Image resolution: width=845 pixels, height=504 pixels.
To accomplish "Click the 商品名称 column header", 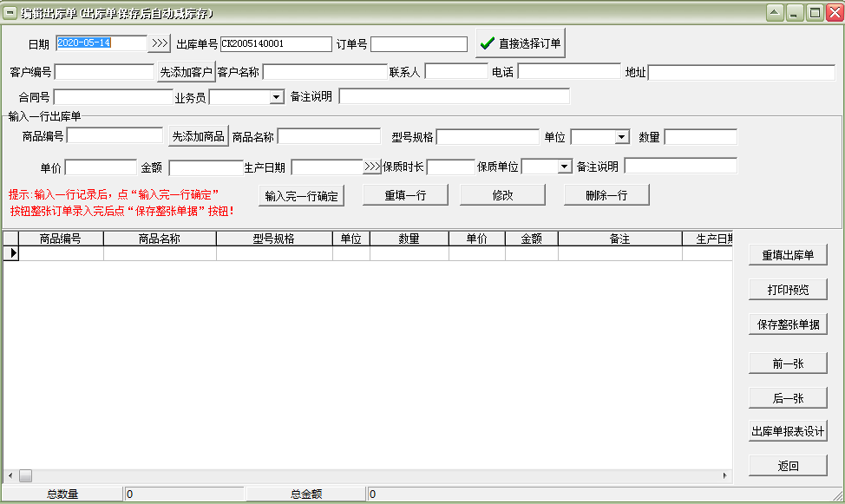I will click(x=160, y=239).
